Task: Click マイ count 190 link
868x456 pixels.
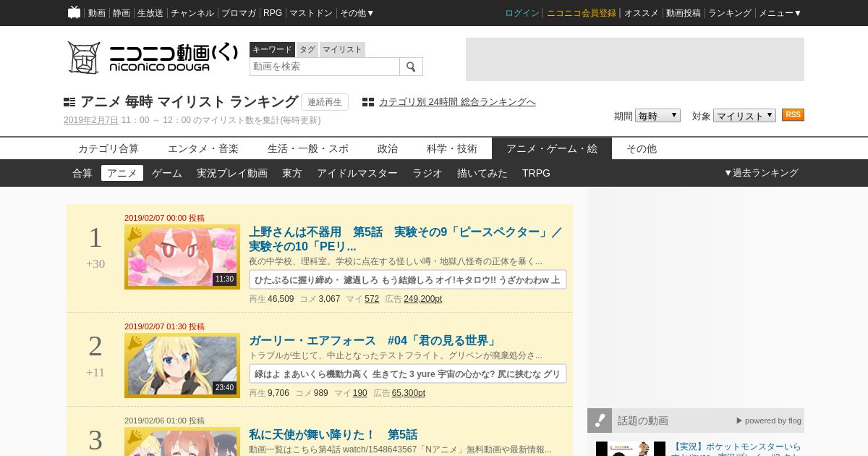Action: pyautogui.click(x=360, y=393)
